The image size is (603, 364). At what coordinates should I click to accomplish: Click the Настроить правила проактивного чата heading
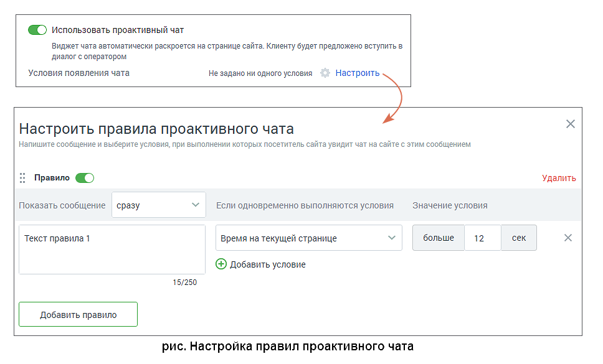[x=156, y=129]
